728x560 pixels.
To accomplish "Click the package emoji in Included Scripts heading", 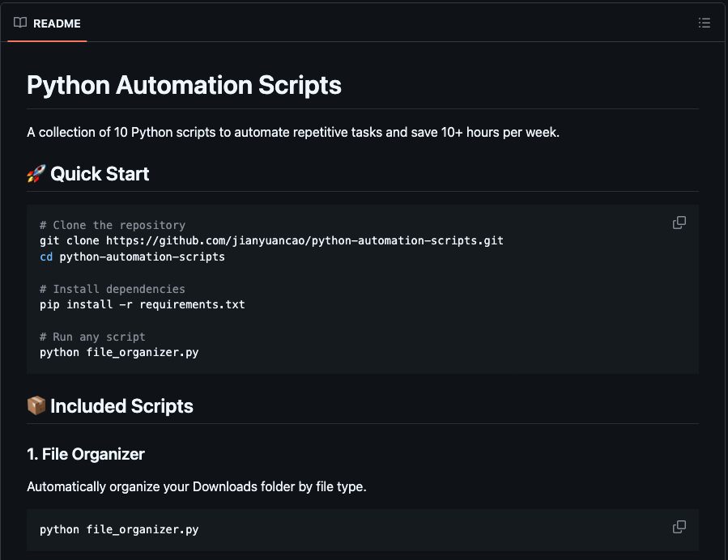I will (x=36, y=405).
